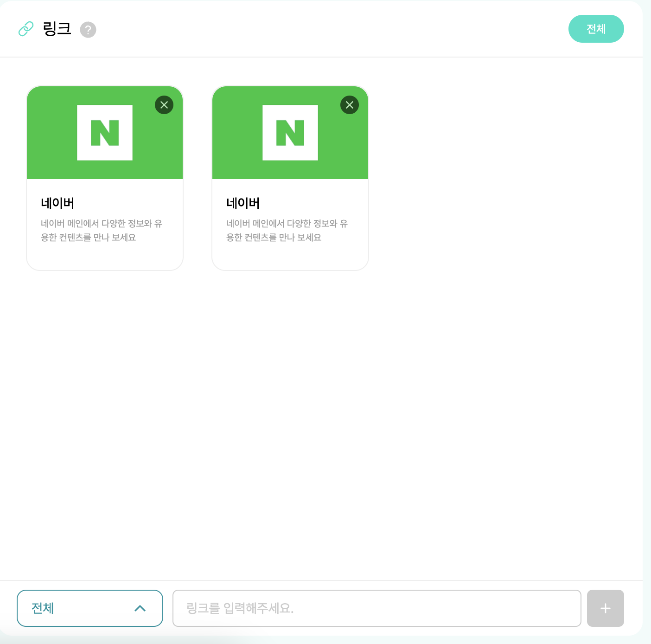This screenshot has height=644, width=651.
Task: Click the description text in the second card
Action: (x=287, y=231)
